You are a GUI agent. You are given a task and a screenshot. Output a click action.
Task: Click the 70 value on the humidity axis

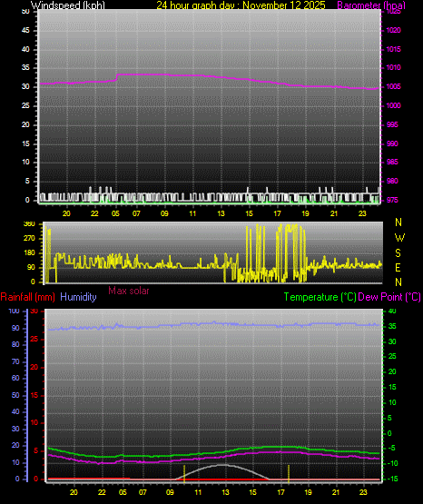pos(15,361)
